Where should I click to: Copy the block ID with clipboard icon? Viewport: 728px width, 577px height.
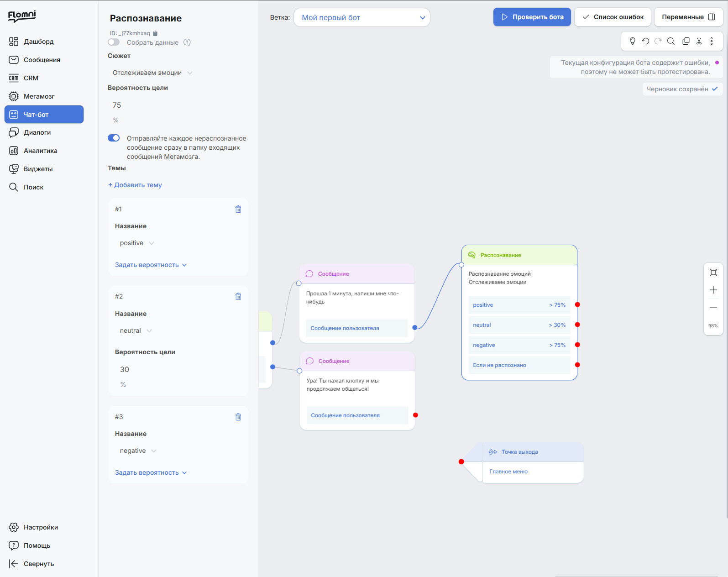pyautogui.click(x=155, y=33)
